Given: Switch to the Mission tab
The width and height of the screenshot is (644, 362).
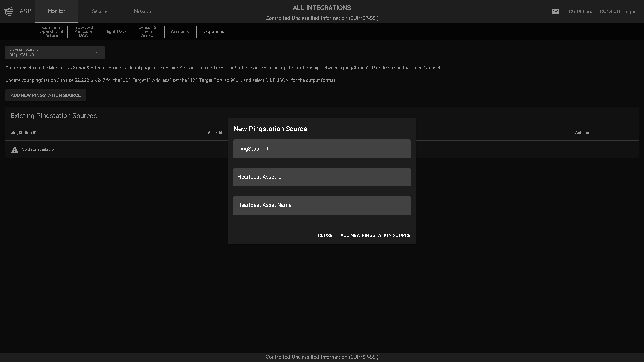Looking at the screenshot, I should tap(142, 11).
